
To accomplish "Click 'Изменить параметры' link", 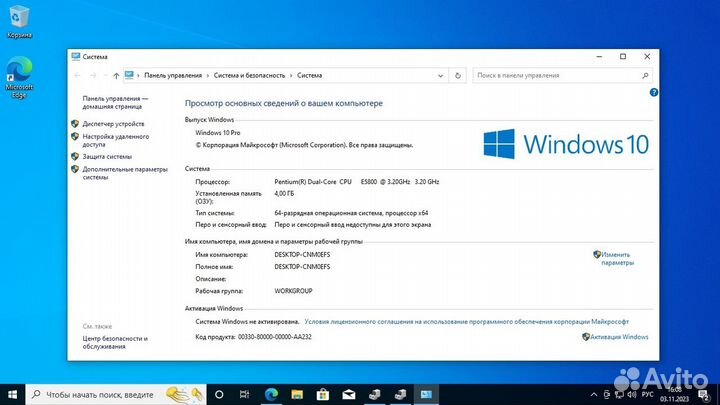I will tap(617, 259).
